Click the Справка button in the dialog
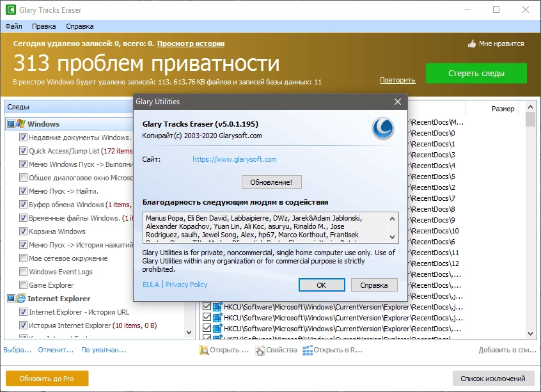This screenshot has width=541, height=392. 374,285
